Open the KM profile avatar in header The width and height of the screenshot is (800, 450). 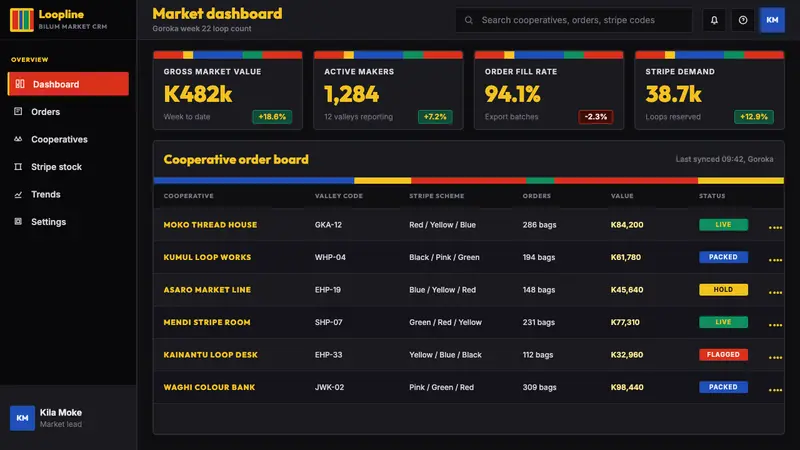[772, 20]
